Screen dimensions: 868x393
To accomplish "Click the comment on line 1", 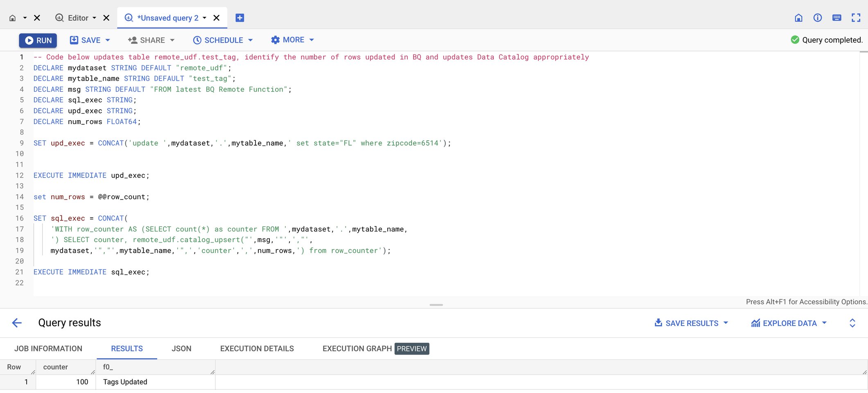I will tap(311, 57).
